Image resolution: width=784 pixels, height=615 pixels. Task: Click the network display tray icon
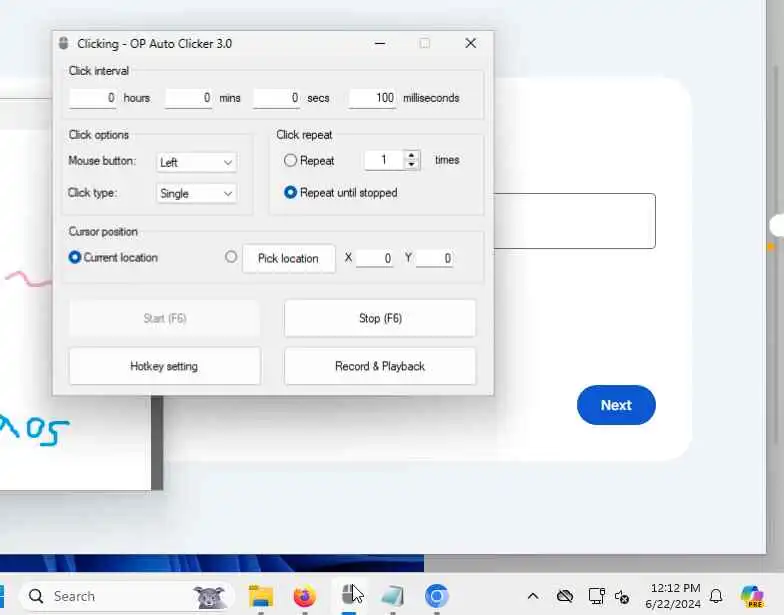pyautogui.click(x=596, y=596)
